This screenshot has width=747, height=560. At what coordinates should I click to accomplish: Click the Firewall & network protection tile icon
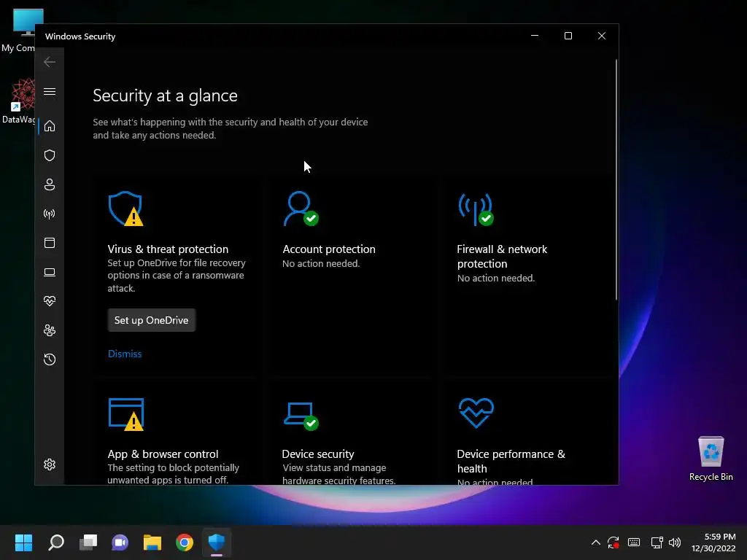click(x=476, y=209)
